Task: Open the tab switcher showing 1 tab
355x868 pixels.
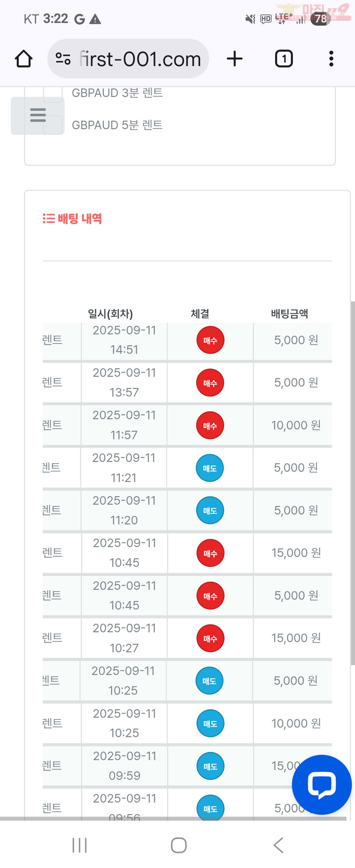Action: [284, 59]
